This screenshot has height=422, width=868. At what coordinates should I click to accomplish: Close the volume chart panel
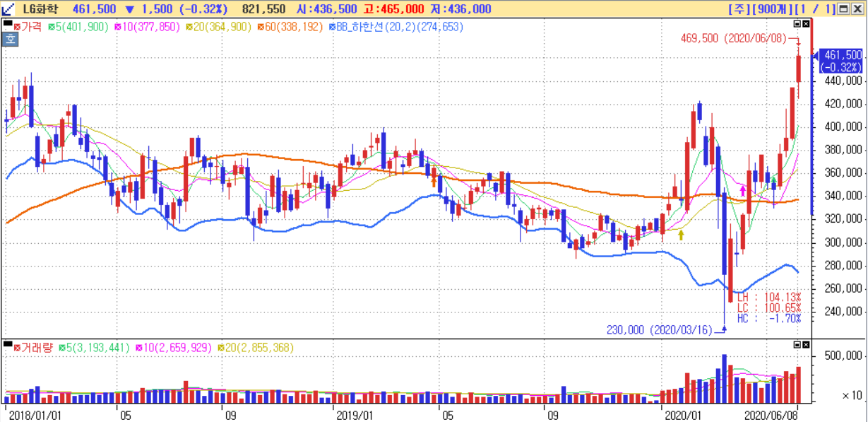coord(806,344)
